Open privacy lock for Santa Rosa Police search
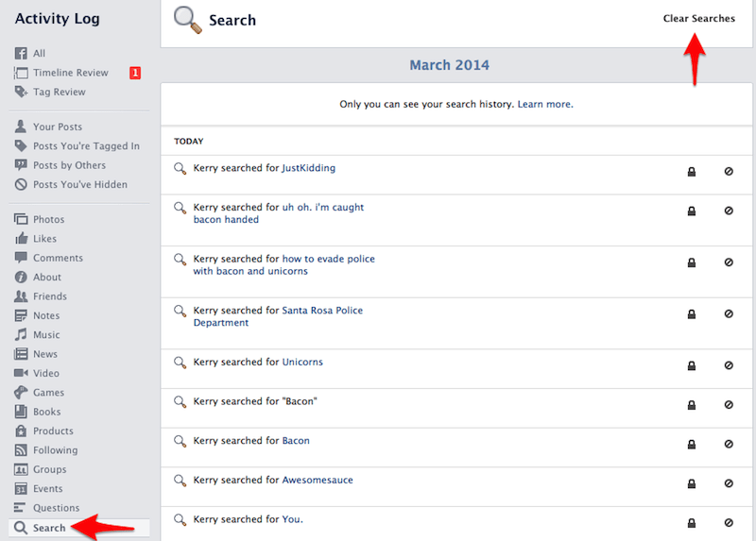This screenshot has width=756, height=541. pyautogui.click(x=692, y=314)
